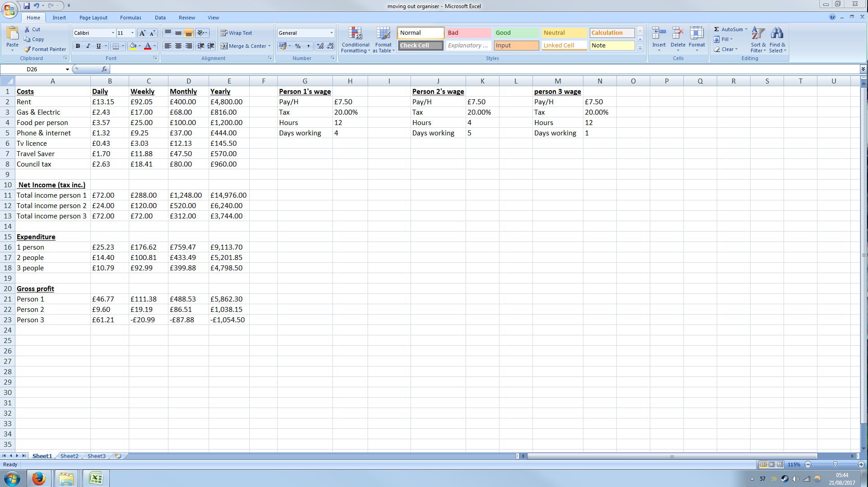Save the workbook using Quick Access toolbar

[27, 6]
